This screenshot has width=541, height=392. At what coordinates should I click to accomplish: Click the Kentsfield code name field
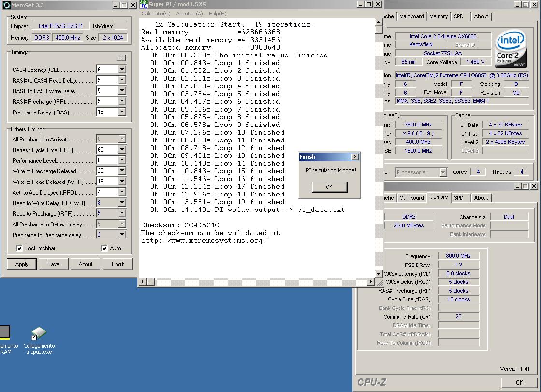[421, 44]
